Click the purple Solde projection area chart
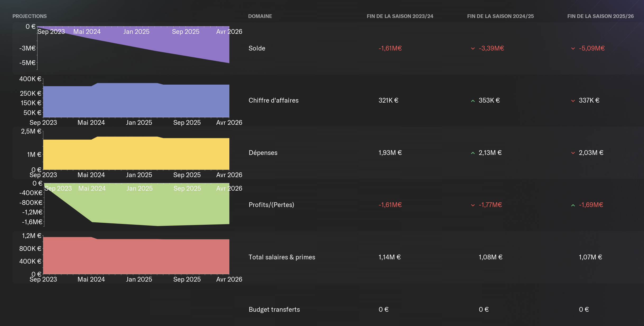Screen dimensions: 644x326 click(x=133, y=45)
